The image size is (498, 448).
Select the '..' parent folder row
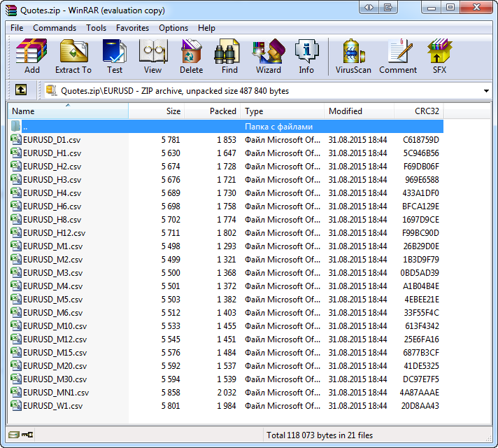[225, 126]
